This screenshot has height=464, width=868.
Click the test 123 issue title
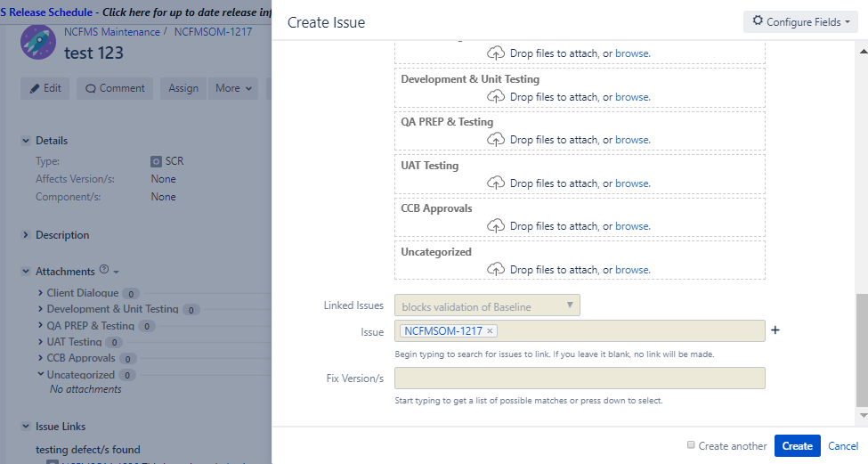click(x=93, y=53)
